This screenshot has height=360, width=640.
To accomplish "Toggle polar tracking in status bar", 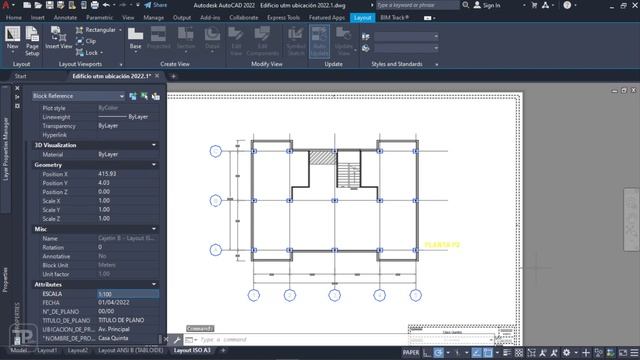I will pyautogui.click(x=438, y=353).
